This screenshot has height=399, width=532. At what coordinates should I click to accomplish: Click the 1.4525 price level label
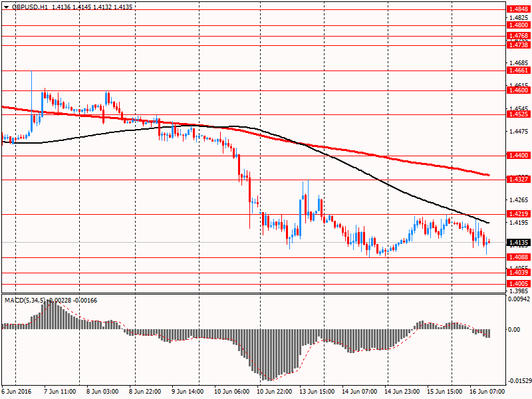click(x=519, y=114)
